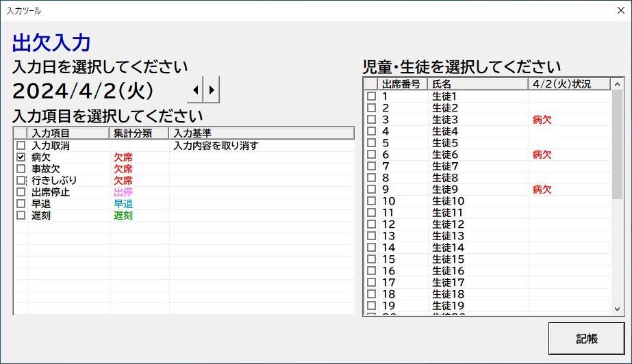Check the 出席停止 checkbox
This screenshot has width=632, height=364.
point(21,192)
